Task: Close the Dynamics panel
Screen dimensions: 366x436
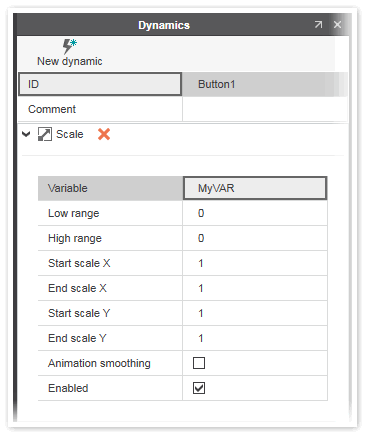Action: [337, 24]
